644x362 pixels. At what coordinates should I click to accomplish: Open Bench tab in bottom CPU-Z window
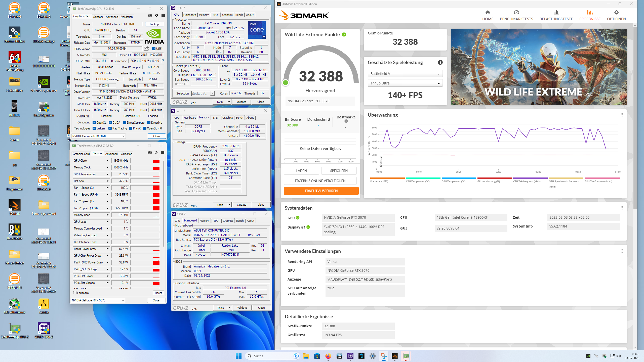(x=240, y=221)
